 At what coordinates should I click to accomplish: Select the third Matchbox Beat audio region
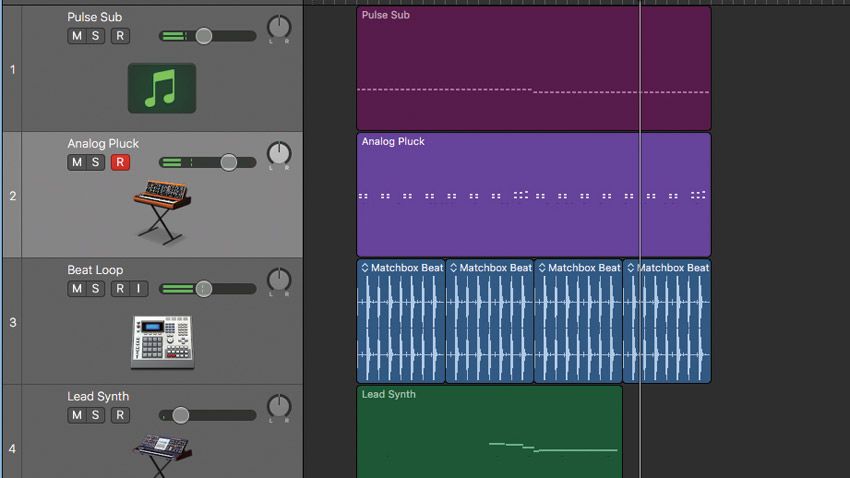pyautogui.click(x=578, y=321)
